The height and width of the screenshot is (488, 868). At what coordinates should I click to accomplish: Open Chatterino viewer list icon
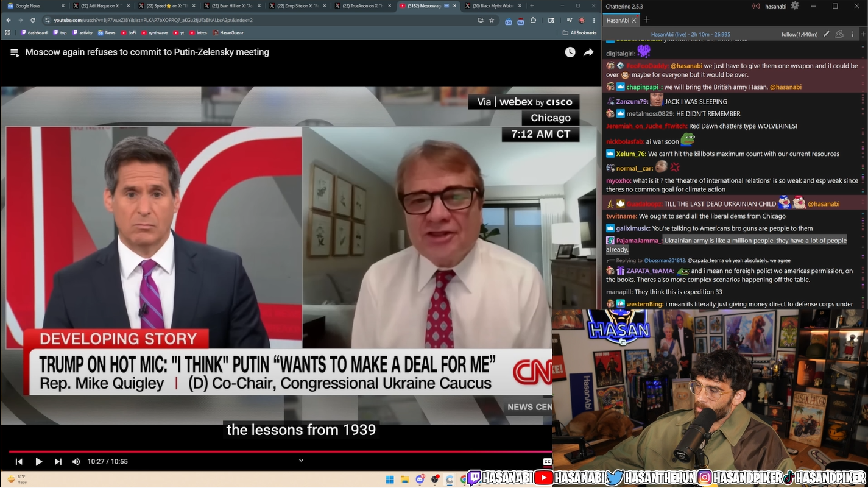click(x=839, y=35)
